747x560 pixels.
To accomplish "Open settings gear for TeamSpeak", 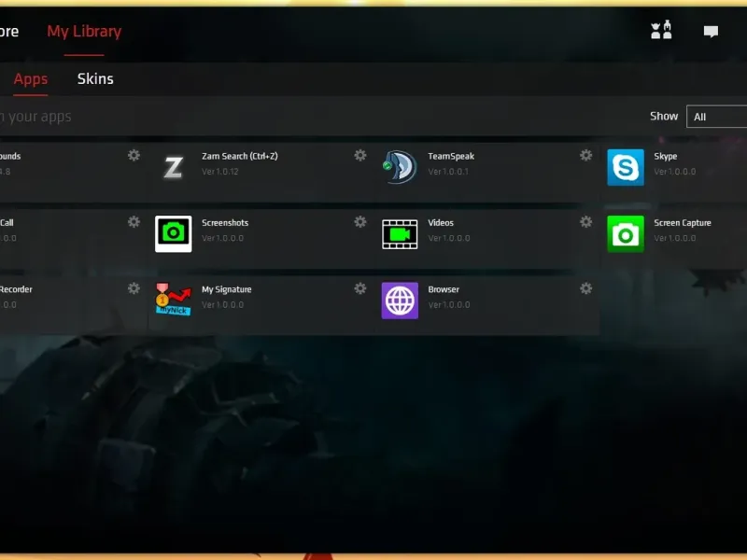I will click(586, 155).
